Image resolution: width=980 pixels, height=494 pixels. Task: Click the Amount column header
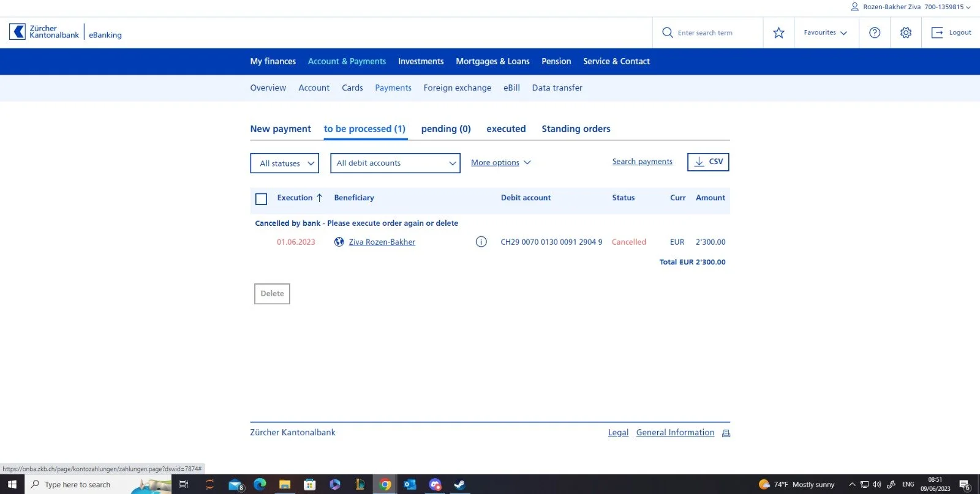coord(710,198)
